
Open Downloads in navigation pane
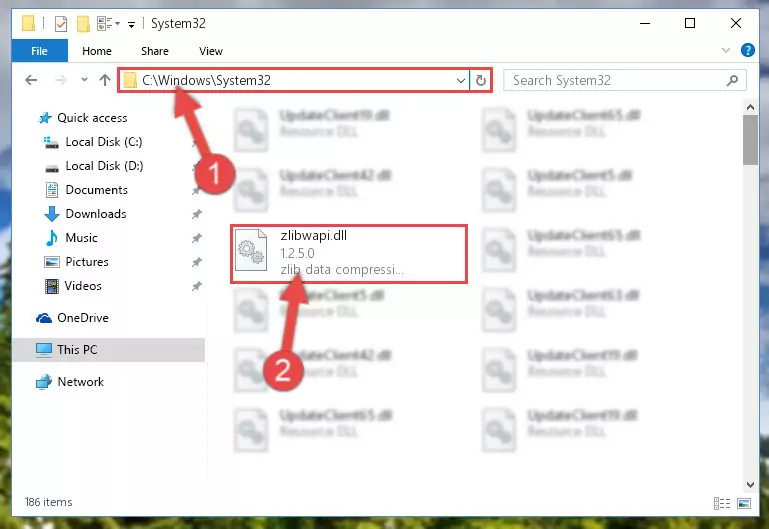[96, 214]
